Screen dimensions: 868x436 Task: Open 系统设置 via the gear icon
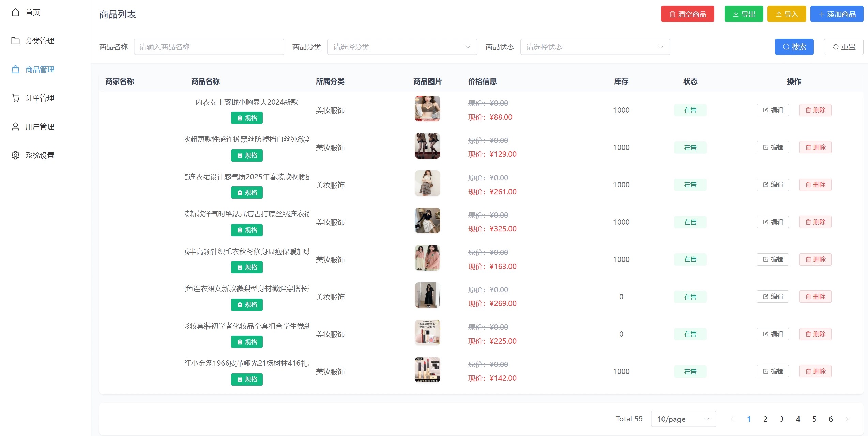[x=15, y=155]
